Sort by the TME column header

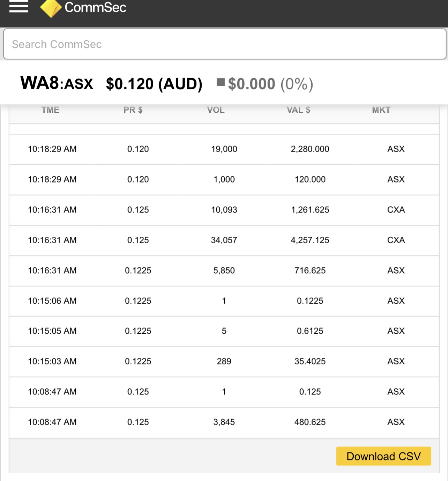click(x=50, y=110)
